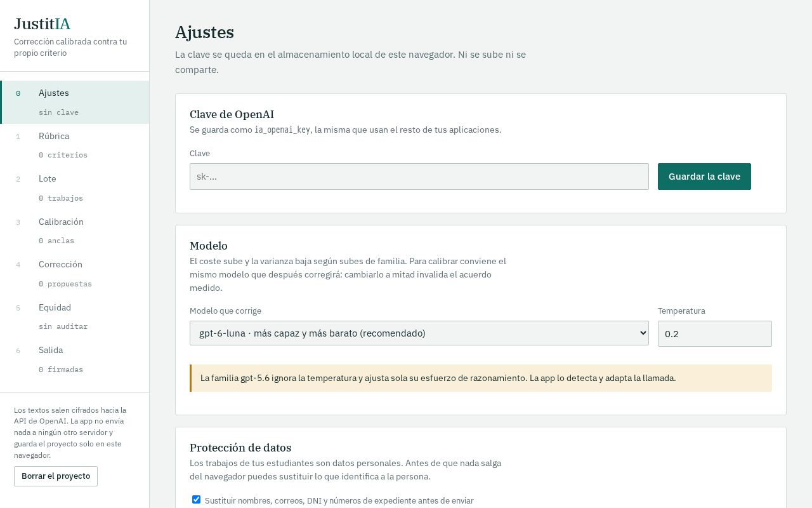Go to the Equidad step
The image size is (812, 508).
click(x=75, y=316)
